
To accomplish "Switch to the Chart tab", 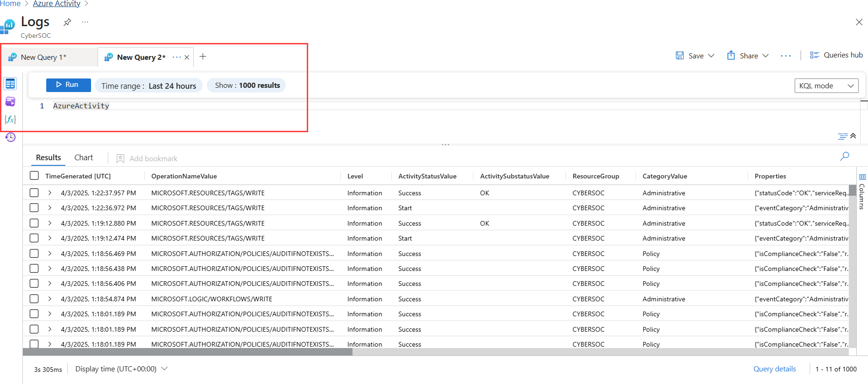I will pyautogui.click(x=84, y=158).
